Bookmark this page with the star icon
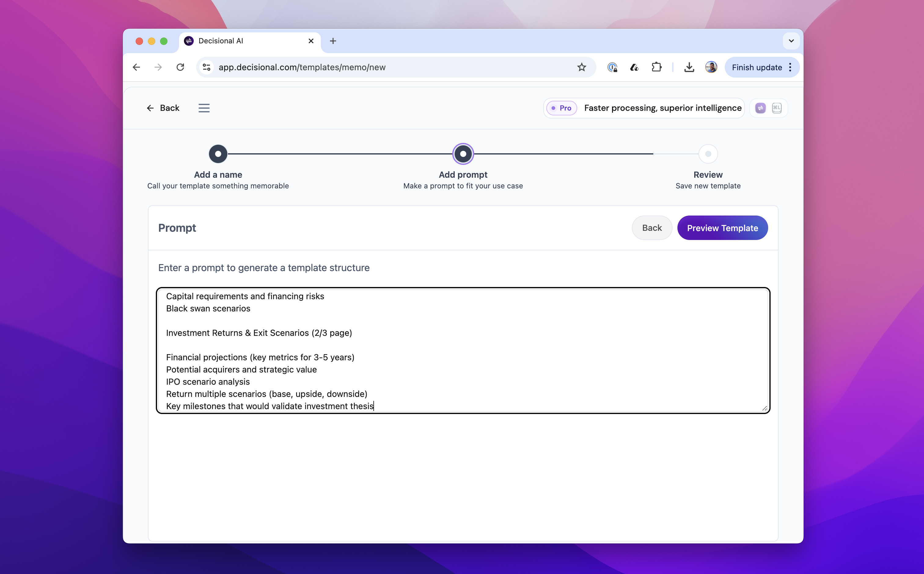This screenshot has width=924, height=574. (x=581, y=67)
